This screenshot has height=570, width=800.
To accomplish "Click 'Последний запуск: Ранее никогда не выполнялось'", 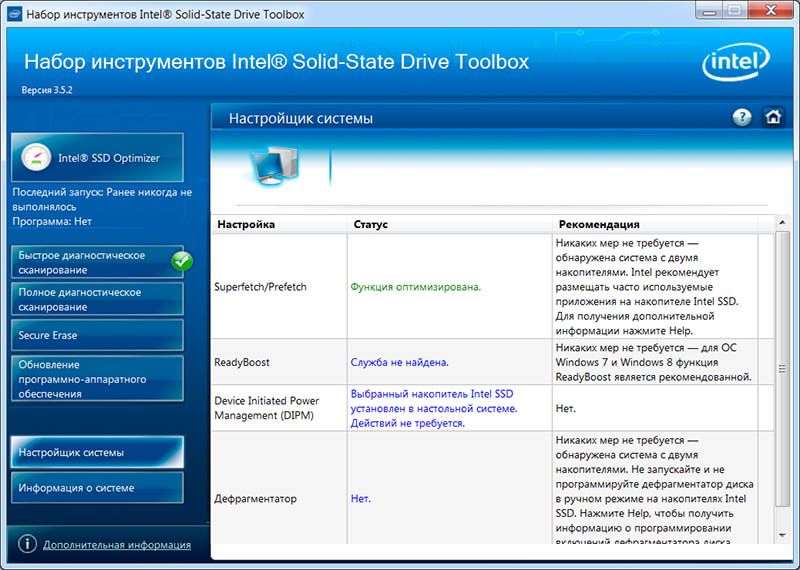I will coord(102,200).
